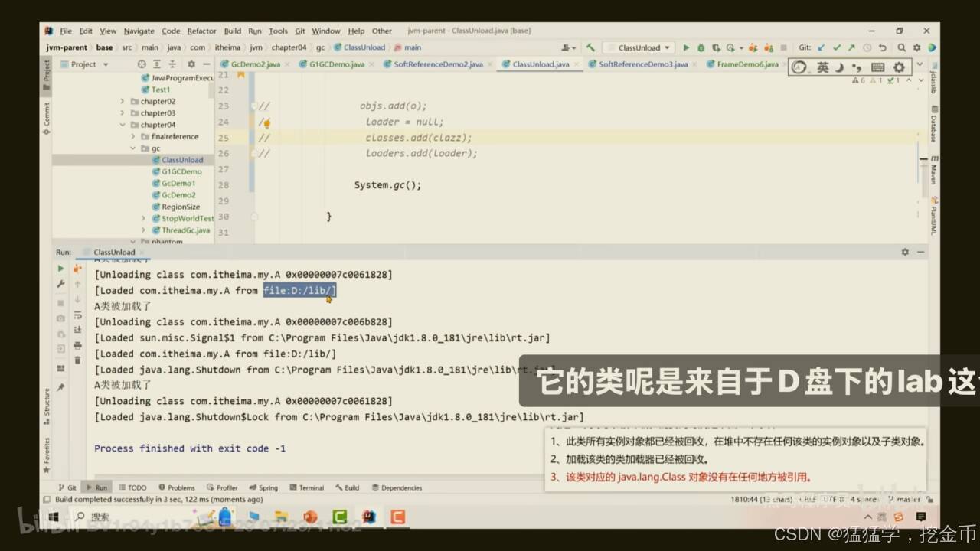This screenshot has width=980, height=551.
Task: Switch to SoftReferenceDemo2.java tab
Action: [x=438, y=64]
